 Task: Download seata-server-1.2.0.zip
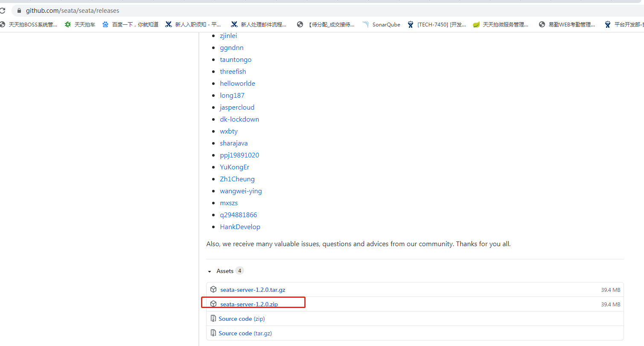tap(249, 304)
